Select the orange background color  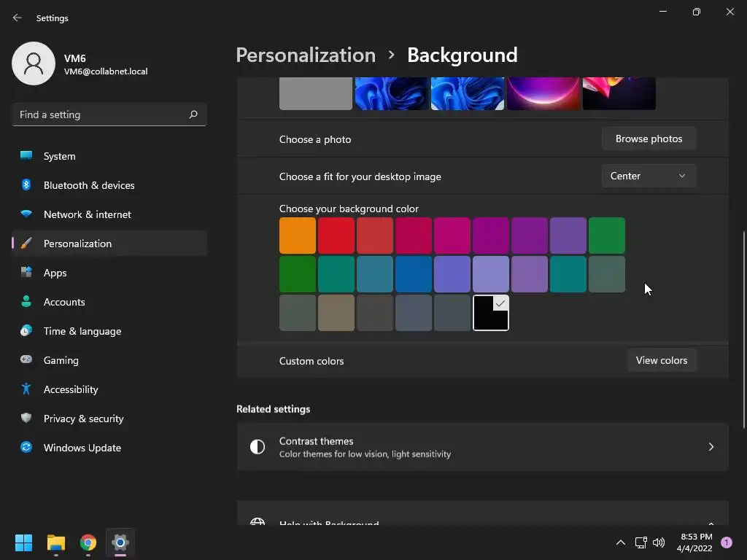pyautogui.click(x=298, y=236)
